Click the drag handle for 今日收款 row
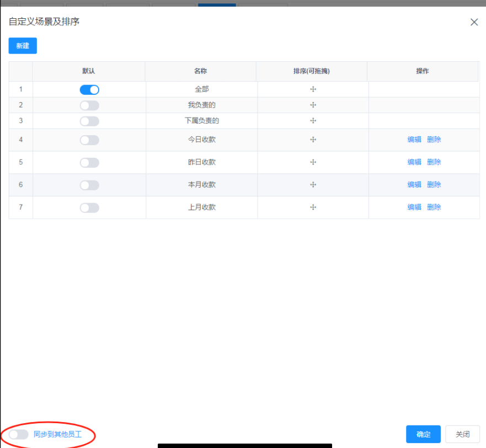This screenshot has width=486, height=448. tap(313, 139)
